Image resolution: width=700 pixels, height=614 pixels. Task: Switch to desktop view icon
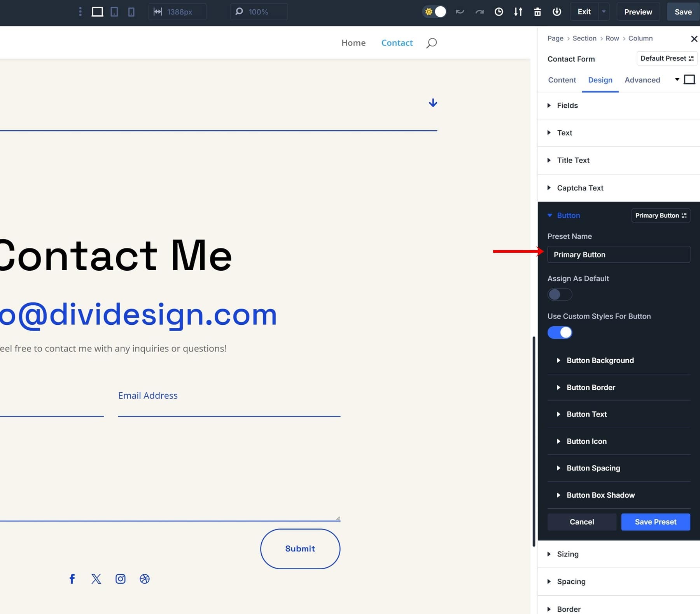pyautogui.click(x=97, y=12)
